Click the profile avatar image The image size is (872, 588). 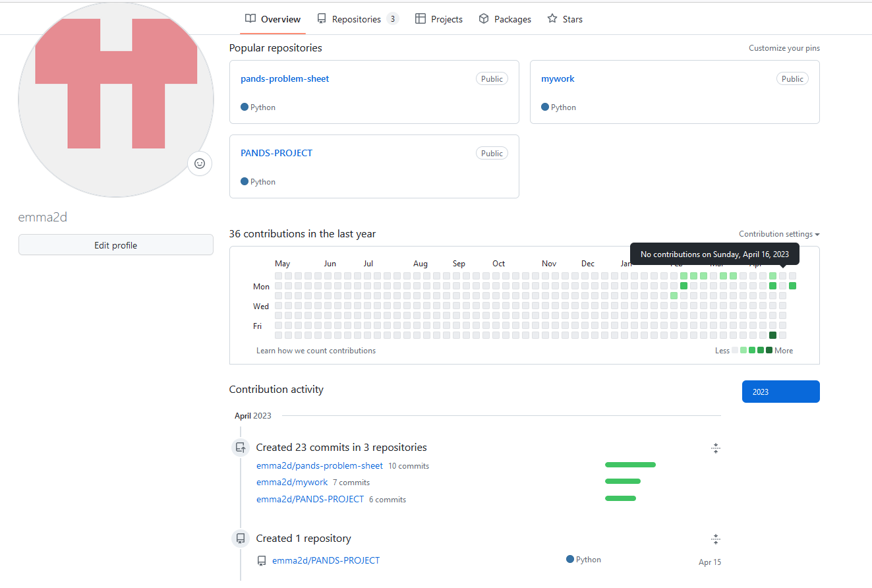pyautogui.click(x=115, y=99)
